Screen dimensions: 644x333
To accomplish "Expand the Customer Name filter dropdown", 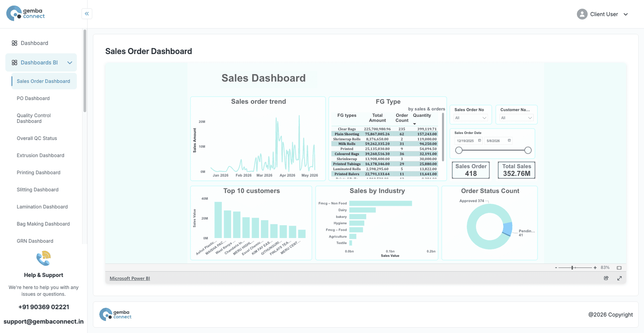I will point(517,118).
